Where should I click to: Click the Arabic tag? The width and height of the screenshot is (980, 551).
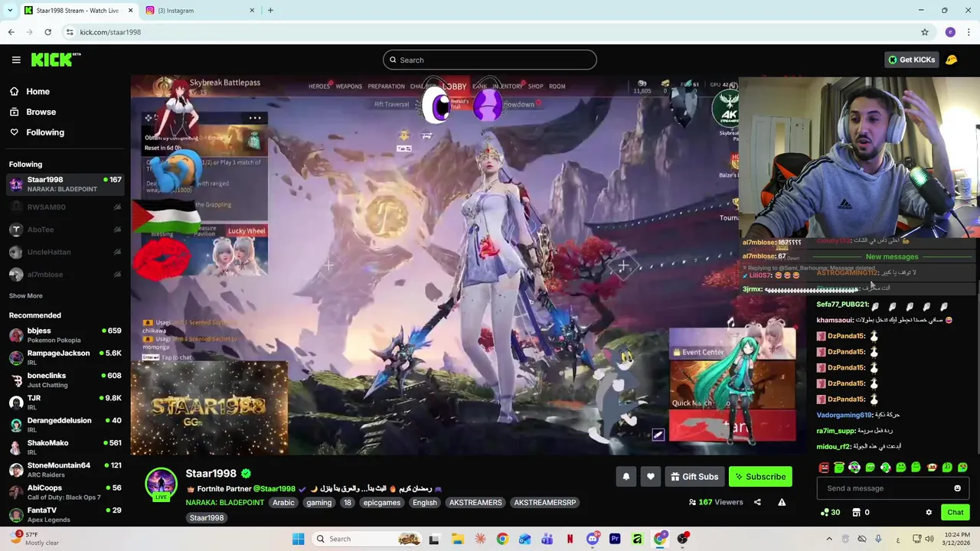click(x=283, y=503)
